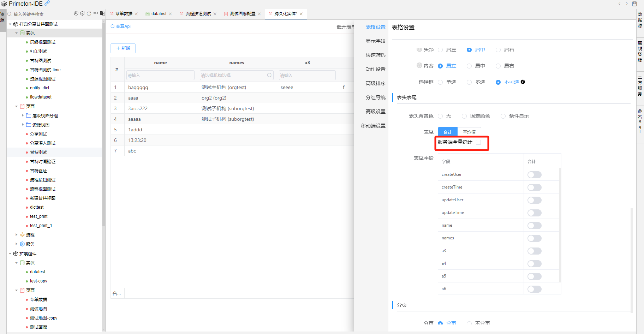Image resolution: width=644 pixels, height=334 pixels.
Task: Switch to the 流程按钮测试 tab
Action: 198,14
